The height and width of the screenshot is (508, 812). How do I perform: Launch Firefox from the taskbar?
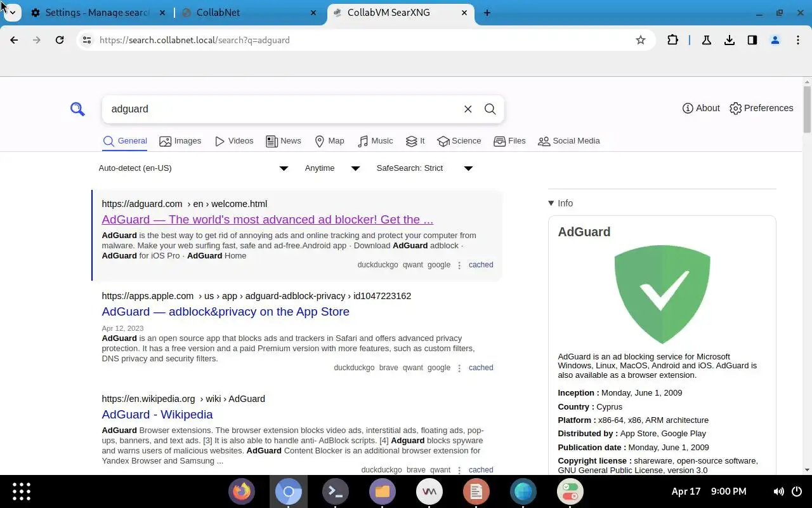(241, 491)
